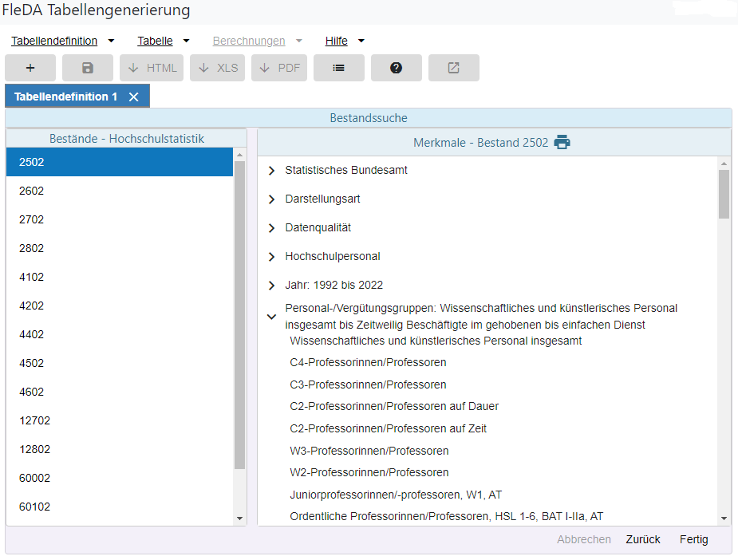The height and width of the screenshot is (560, 738).
Task: Expand the Datenqualität tree node
Action: (x=271, y=228)
